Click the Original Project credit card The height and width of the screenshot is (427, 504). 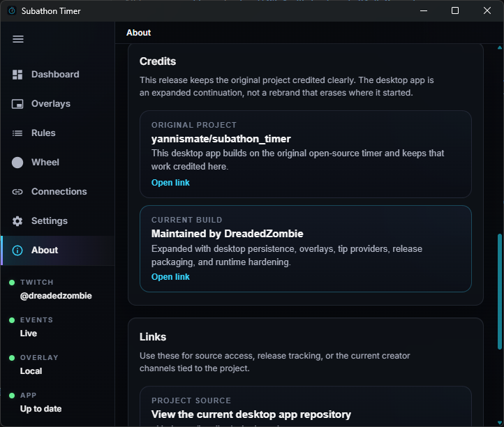point(306,154)
